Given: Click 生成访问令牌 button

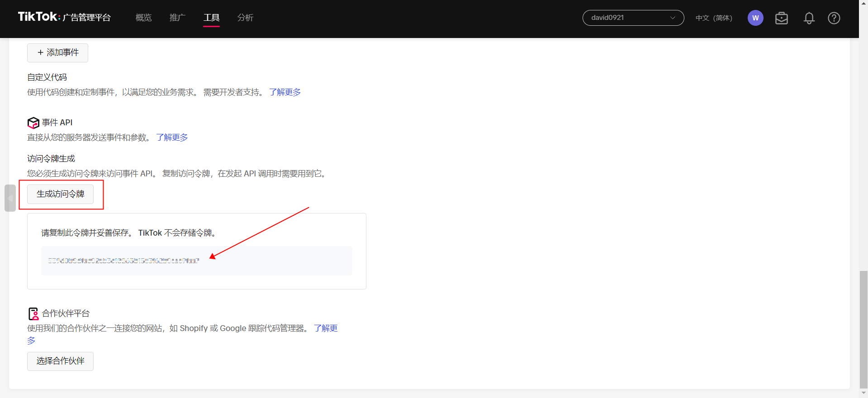Looking at the screenshot, I should click(60, 194).
